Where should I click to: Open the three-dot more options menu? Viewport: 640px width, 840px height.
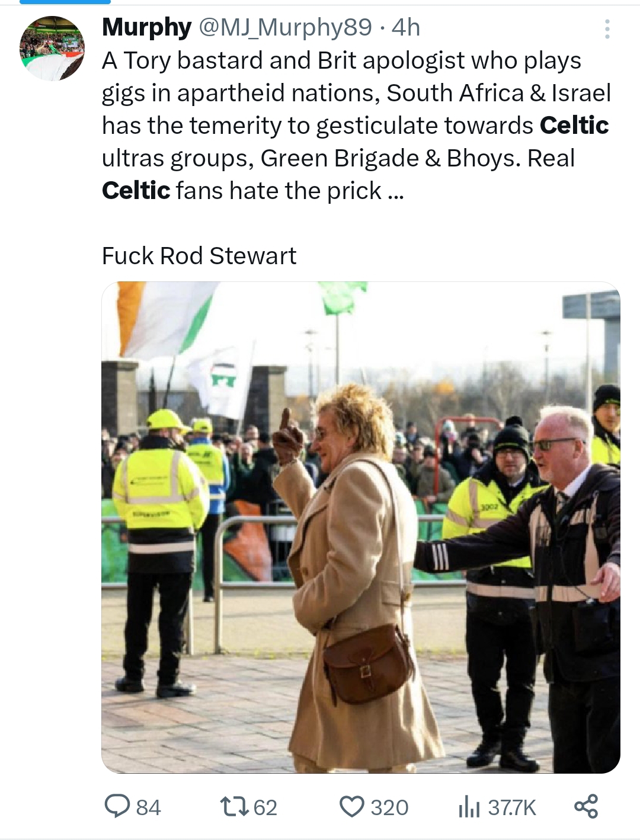point(607,29)
